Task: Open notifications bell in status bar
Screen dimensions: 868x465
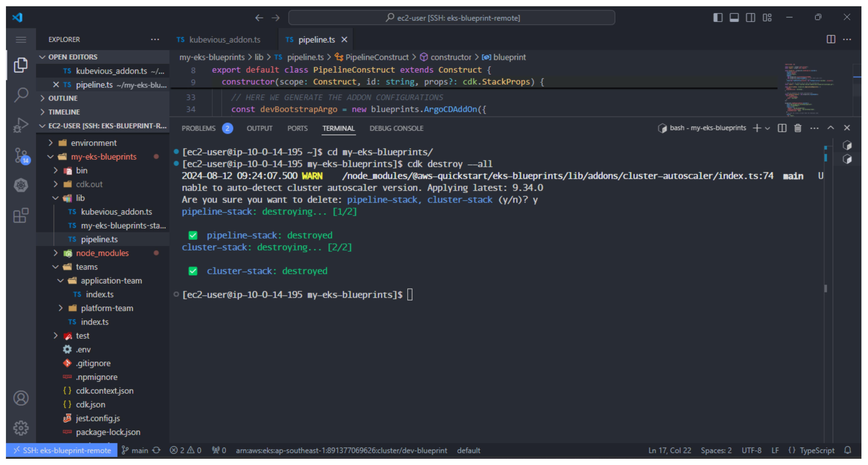Action: [x=848, y=450]
